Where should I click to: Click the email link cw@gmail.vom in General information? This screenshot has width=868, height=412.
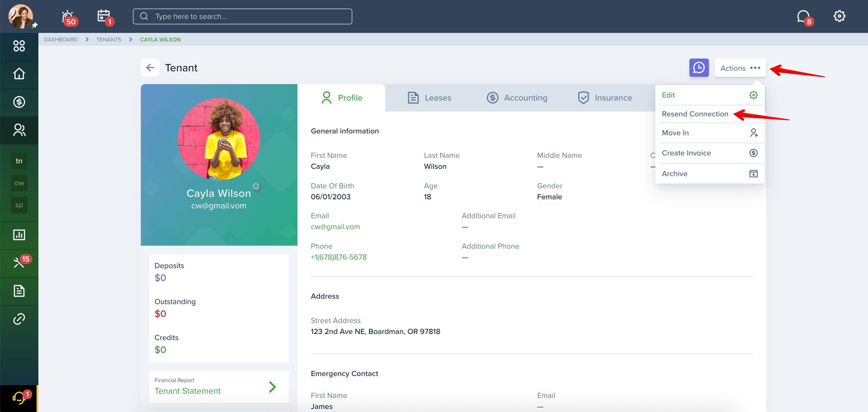pyautogui.click(x=335, y=227)
